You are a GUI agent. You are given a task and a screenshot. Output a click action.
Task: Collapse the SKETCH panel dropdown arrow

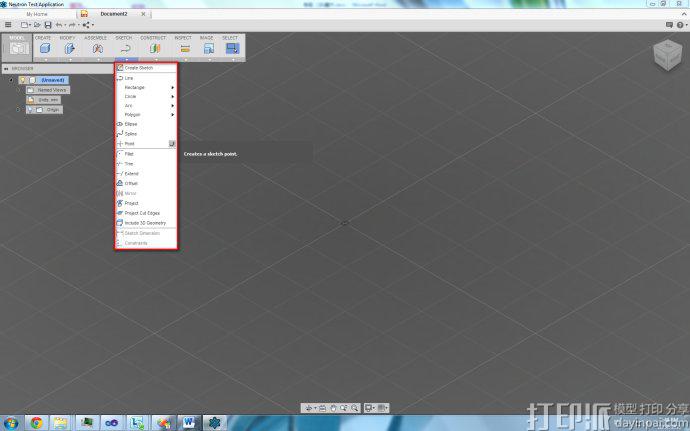(x=126, y=59)
